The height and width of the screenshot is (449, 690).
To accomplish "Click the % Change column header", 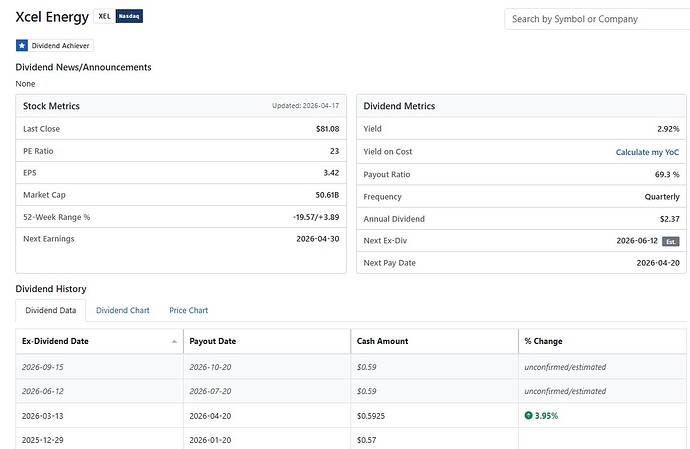I will 602,341.
